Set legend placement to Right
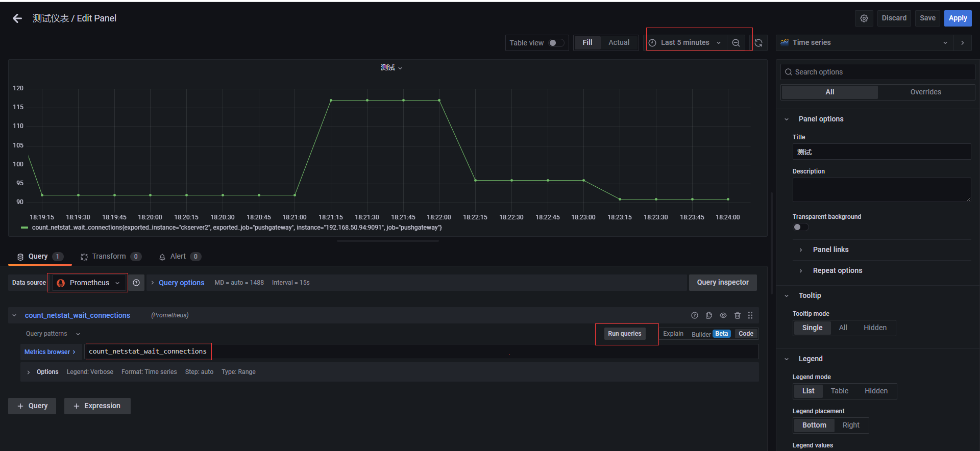980x451 pixels. click(851, 425)
